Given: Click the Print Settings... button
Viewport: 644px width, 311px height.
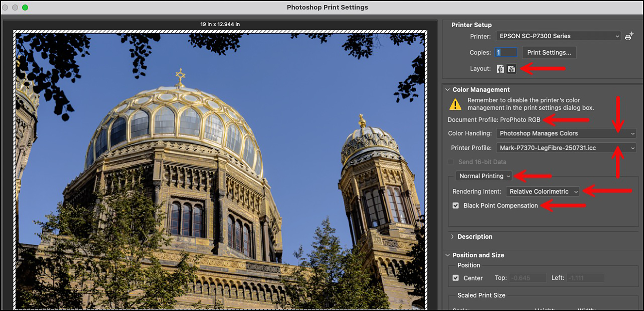Looking at the screenshot, I should tap(549, 52).
